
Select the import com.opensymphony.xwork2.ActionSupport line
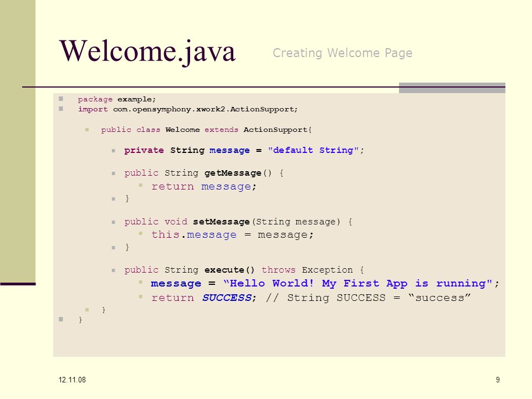click(188, 109)
